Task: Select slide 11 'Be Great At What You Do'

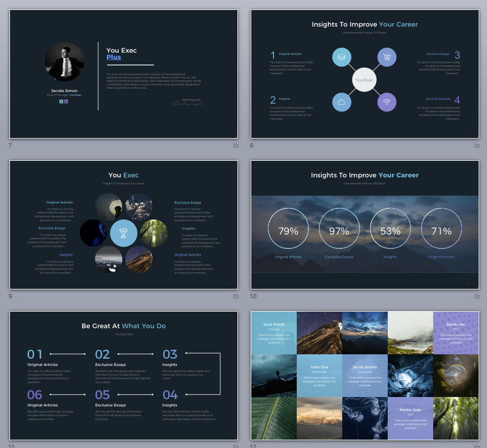Action: [124, 375]
